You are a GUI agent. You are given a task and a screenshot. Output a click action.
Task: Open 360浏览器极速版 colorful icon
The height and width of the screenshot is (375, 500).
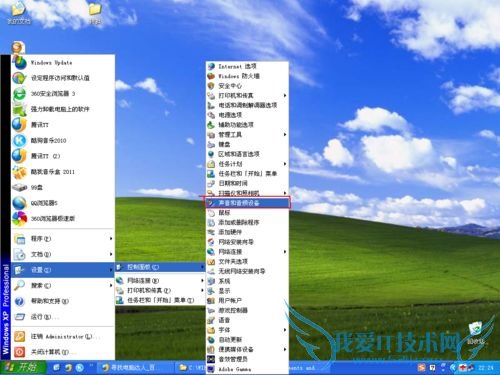[x=19, y=219]
